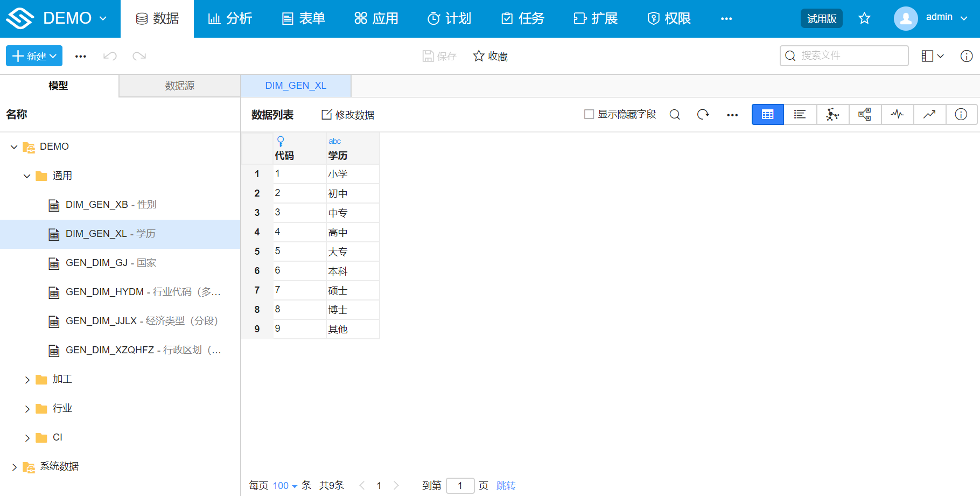980x496 pixels.
Task: Star the current file in top bar
Action: [864, 18]
